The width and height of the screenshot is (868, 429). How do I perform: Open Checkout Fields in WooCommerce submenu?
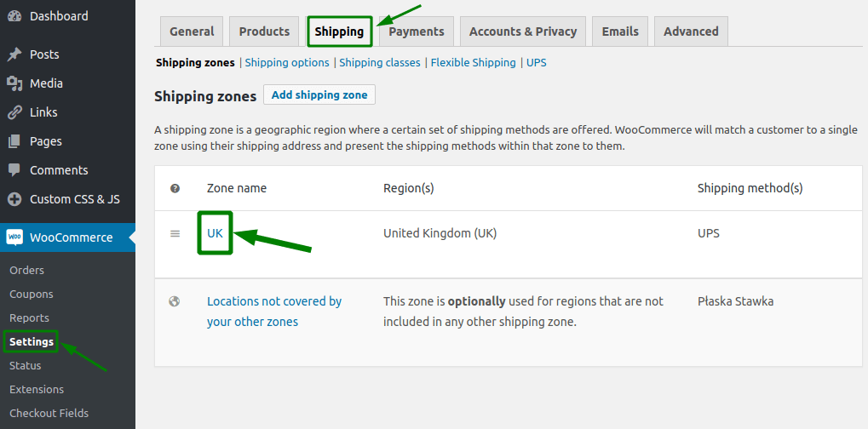tap(49, 413)
